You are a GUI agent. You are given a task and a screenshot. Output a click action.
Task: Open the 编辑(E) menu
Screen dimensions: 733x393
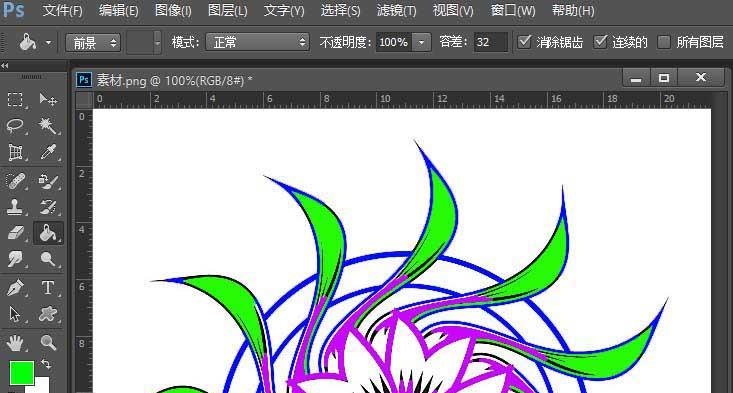pyautogui.click(x=119, y=10)
